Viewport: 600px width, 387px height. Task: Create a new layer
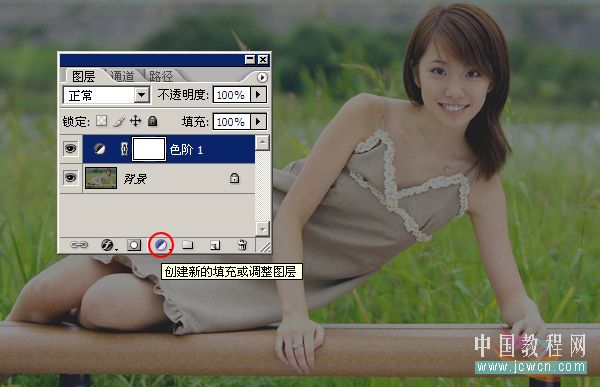coord(215,245)
